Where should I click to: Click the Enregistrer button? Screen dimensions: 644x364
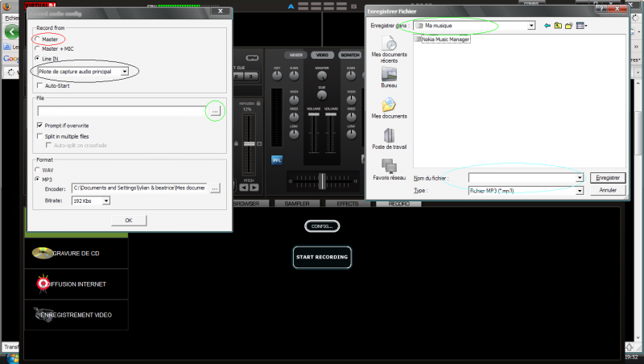[x=608, y=177]
